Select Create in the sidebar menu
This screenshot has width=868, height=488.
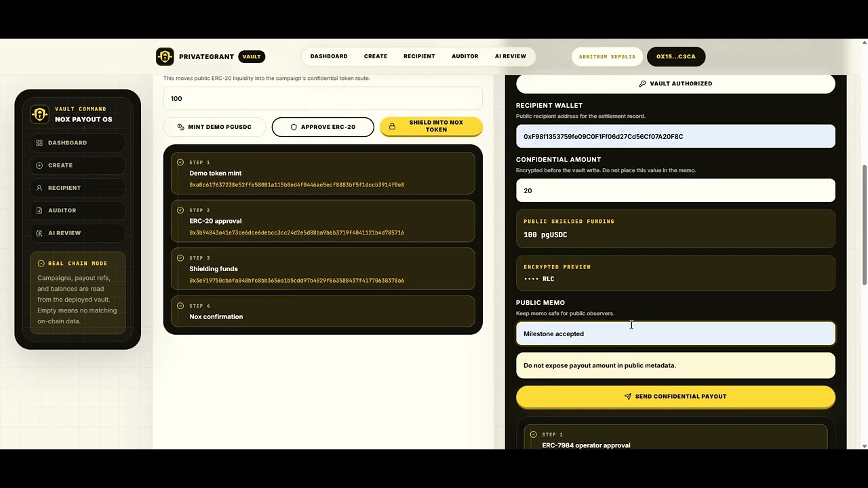pyautogui.click(x=77, y=165)
